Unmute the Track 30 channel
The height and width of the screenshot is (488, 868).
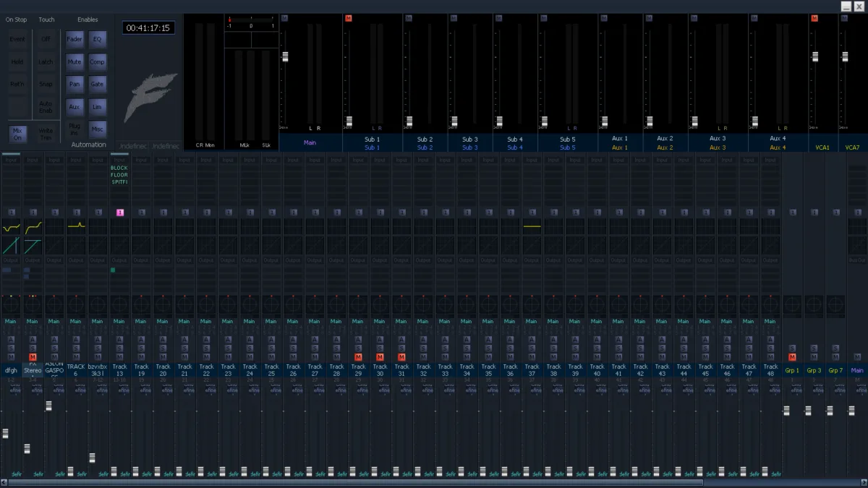point(380,357)
